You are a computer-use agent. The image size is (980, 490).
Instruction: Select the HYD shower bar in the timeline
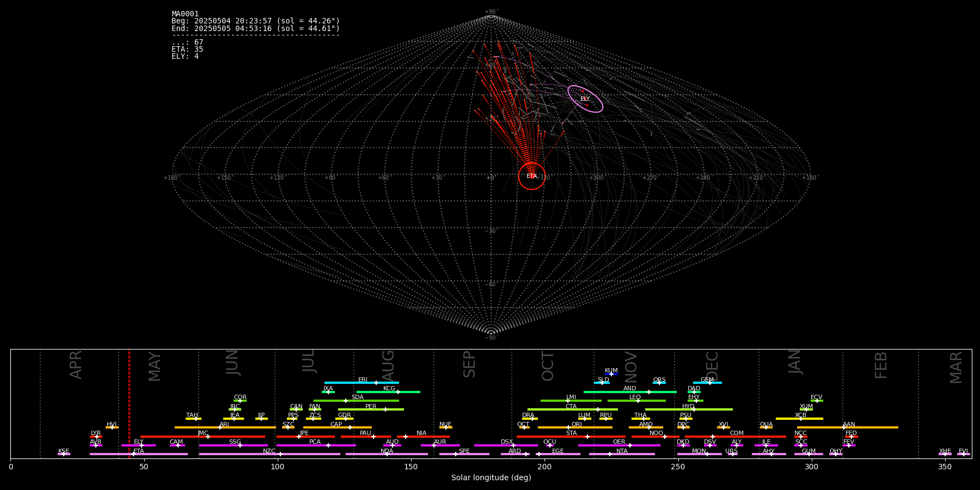click(689, 409)
